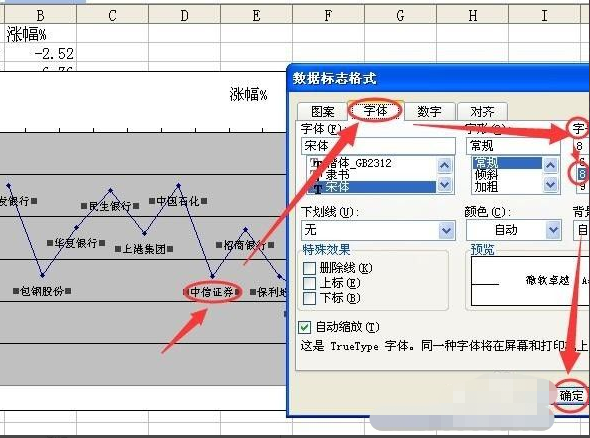Click the 字形 input field showing 常规
Viewport: 590px width, 438px height.
pos(513,146)
